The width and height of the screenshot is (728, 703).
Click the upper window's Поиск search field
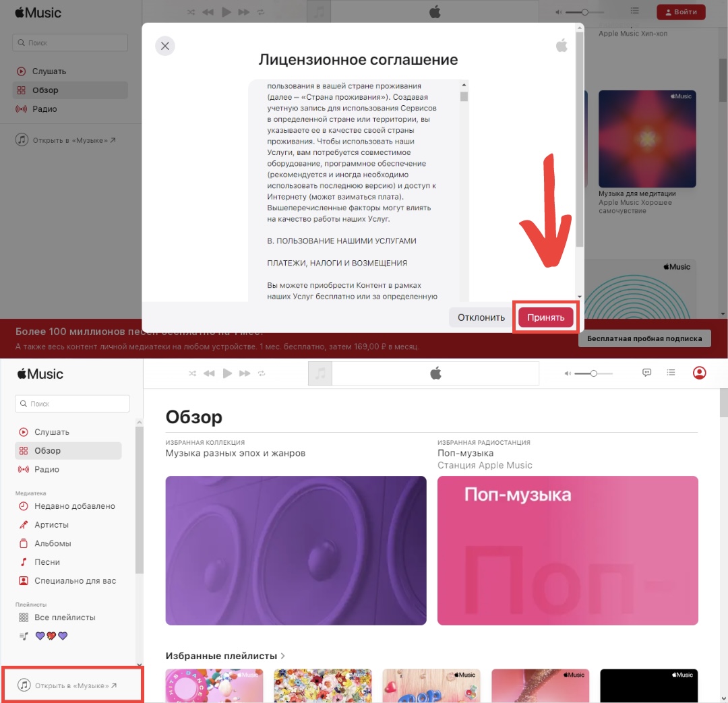[x=70, y=42]
